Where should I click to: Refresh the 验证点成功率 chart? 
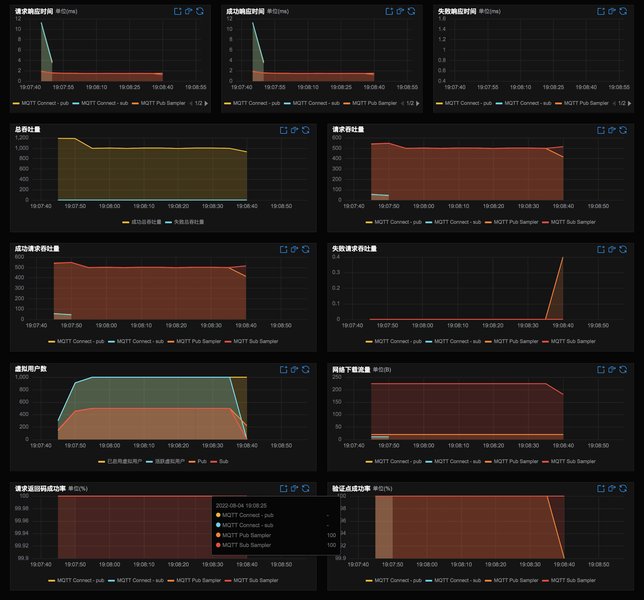[623, 488]
